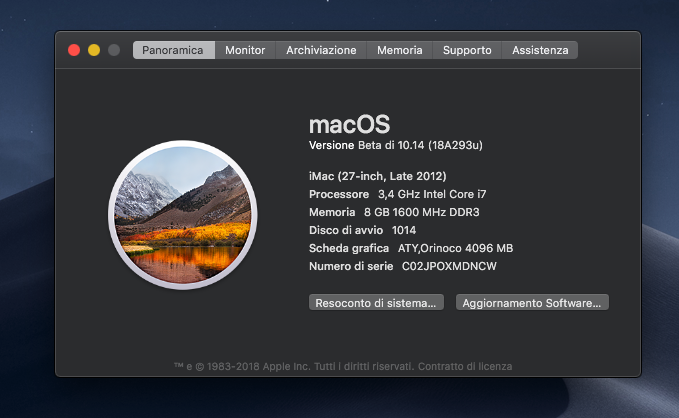Open the Supporto tab

click(467, 50)
